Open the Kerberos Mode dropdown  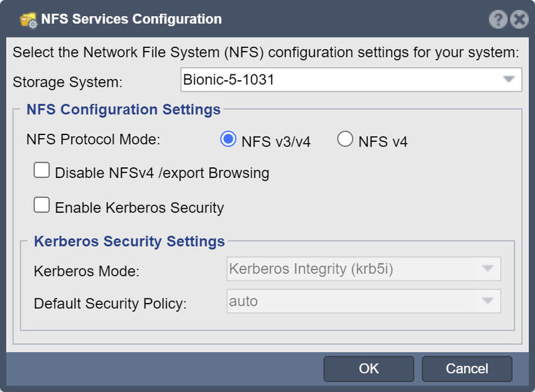(364, 269)
